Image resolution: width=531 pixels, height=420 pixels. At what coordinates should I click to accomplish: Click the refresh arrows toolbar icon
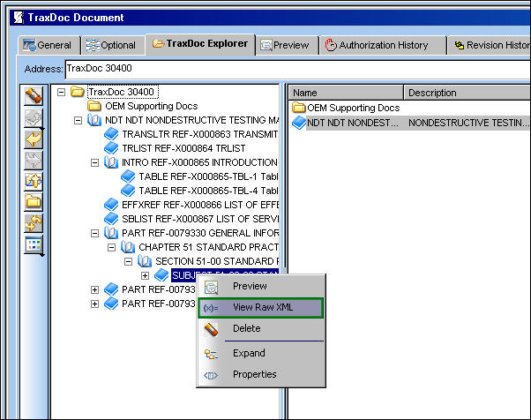click(34, 223)
